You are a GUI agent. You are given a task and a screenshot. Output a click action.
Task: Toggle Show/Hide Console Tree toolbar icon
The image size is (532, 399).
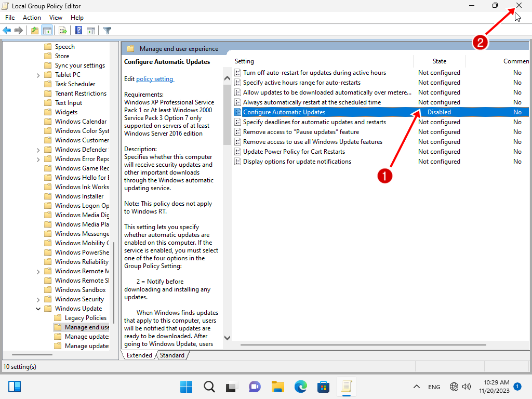[x=47, y=31]
